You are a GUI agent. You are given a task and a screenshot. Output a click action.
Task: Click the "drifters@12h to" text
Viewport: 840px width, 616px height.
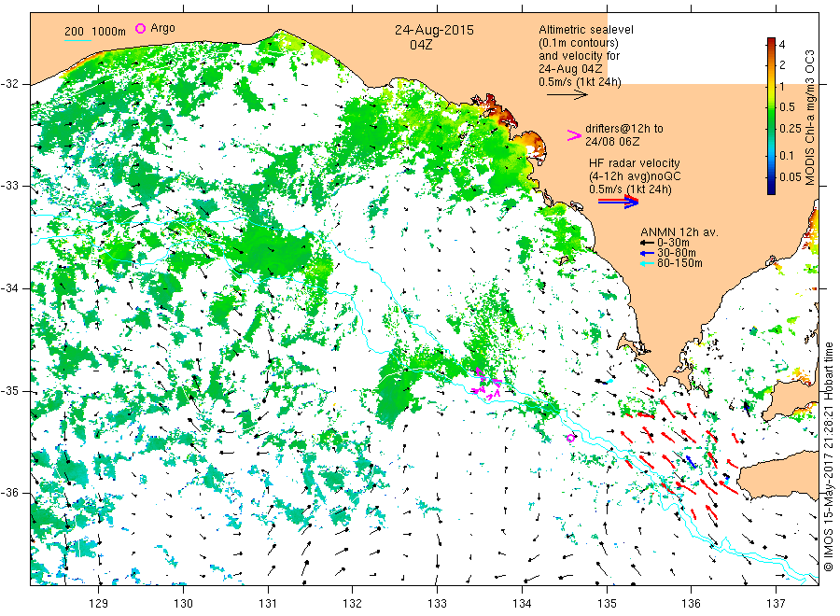[624, 129]
